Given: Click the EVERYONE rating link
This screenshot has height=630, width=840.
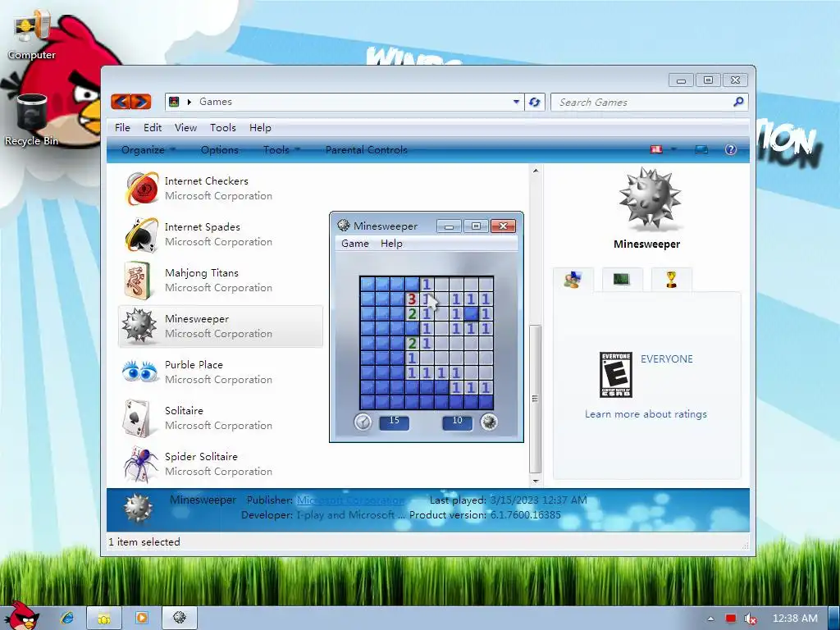Looking at the screenshot, I should 666,359.
